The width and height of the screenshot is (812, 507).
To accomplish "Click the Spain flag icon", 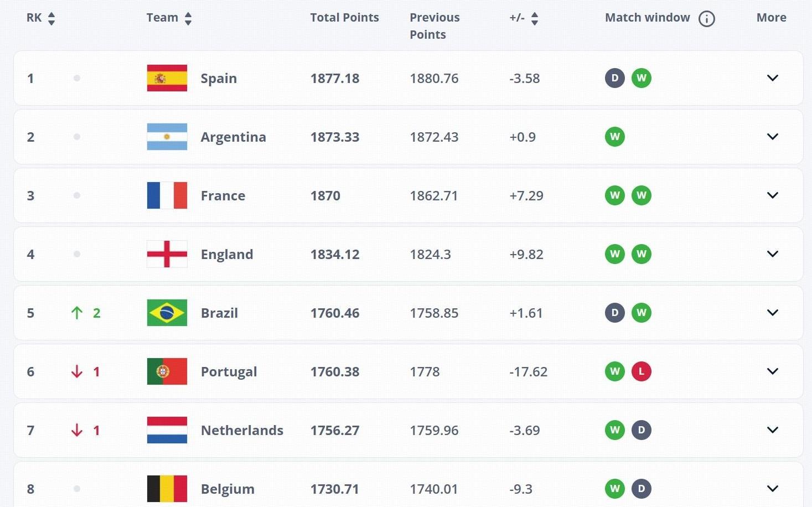I will point(167,78).
